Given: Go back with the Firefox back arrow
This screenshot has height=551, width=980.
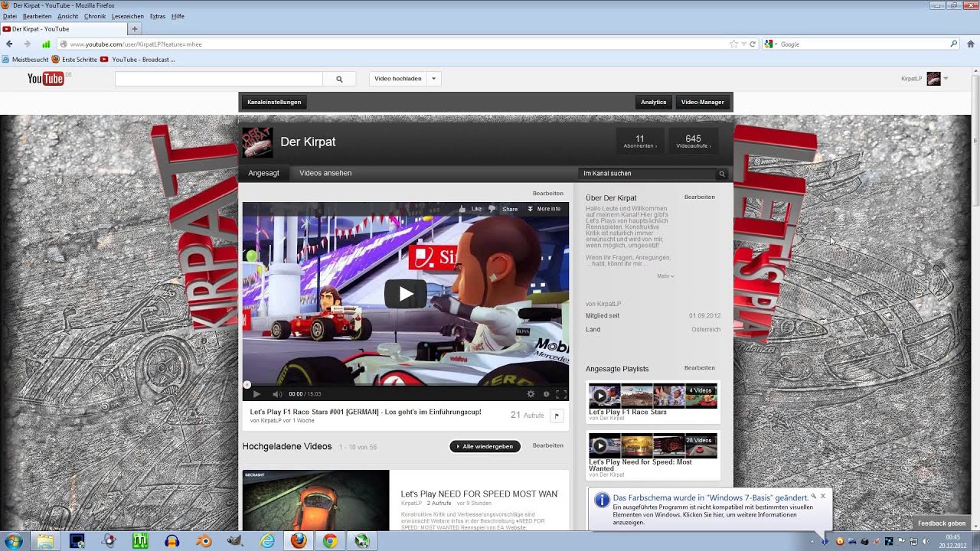Looking at the screenshot, I should 10,44.
